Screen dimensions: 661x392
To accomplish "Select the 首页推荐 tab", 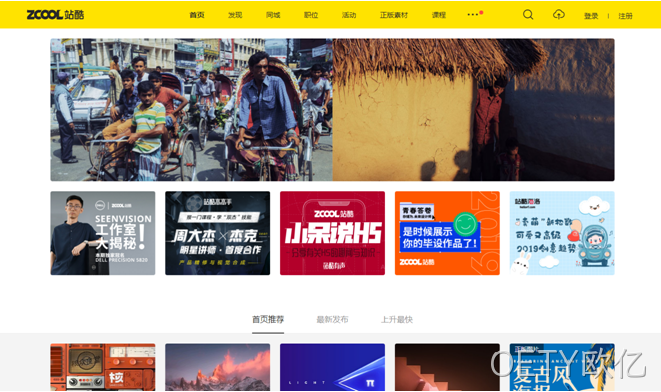I will [268, 320].
